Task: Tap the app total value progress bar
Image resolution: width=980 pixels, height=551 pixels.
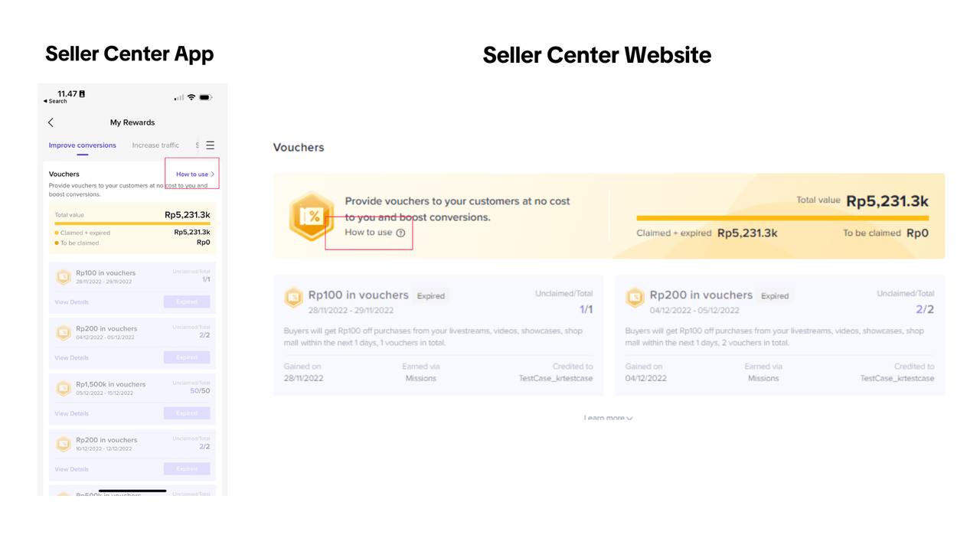Action: coord(132,223)
